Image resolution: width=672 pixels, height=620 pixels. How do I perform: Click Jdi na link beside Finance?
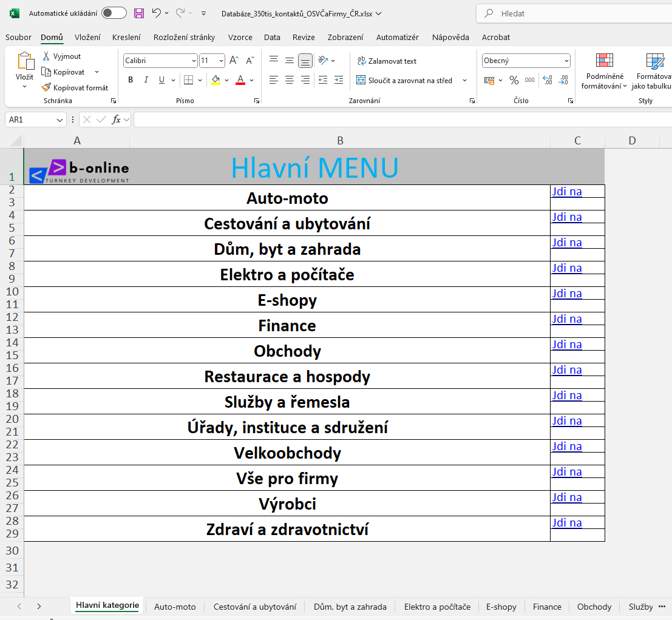tap(566, 319)
